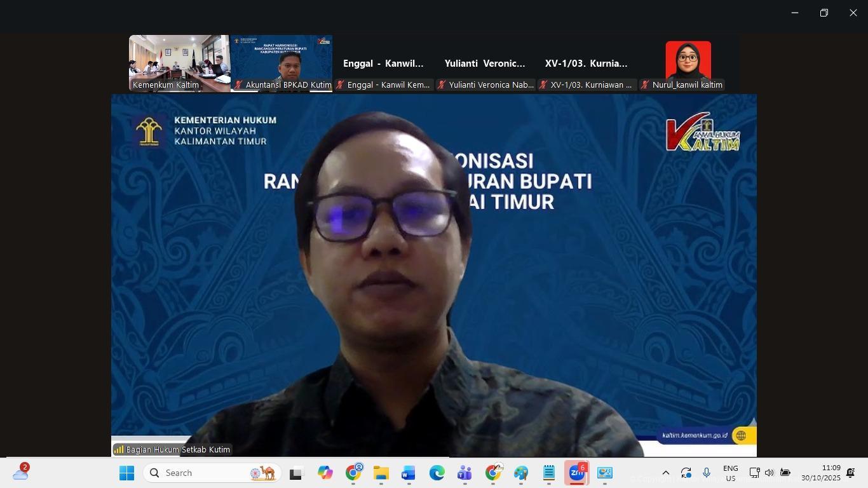The height and width of the screenshot is (488, 868).
Task: Open Microsoft Word from the taskbar
Action: click(x=408, y=473)
